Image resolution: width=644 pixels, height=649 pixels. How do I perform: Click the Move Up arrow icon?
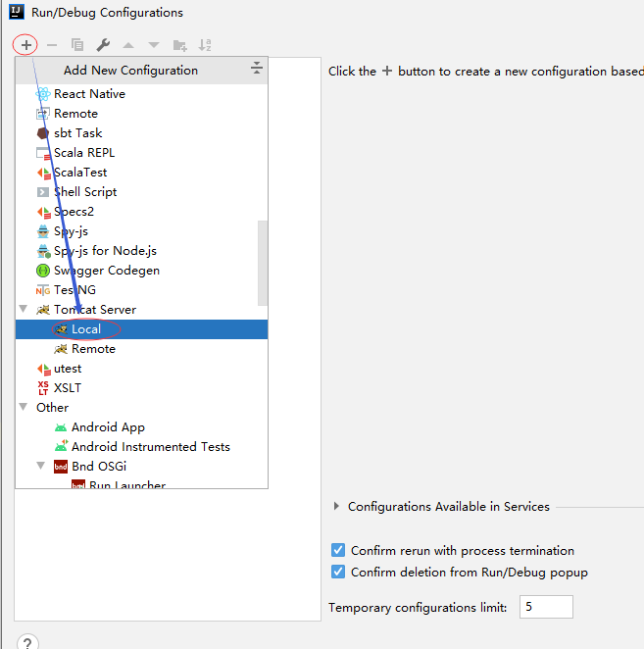tap(128, 45)
